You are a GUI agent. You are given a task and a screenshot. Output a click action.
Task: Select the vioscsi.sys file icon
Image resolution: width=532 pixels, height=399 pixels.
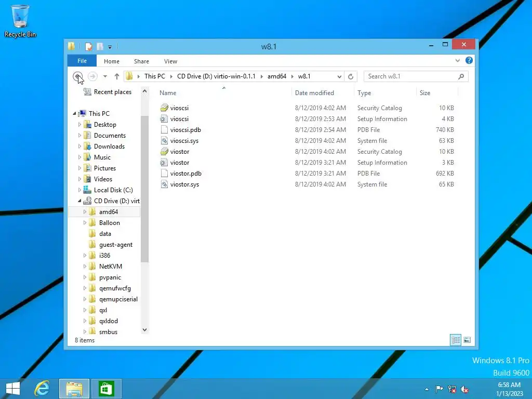[164, 140]
